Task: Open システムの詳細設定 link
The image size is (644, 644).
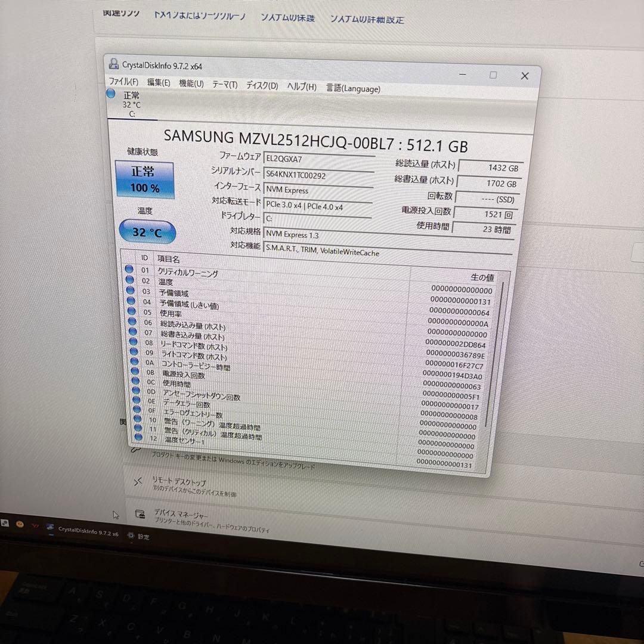Action: (x=367, y=18)
